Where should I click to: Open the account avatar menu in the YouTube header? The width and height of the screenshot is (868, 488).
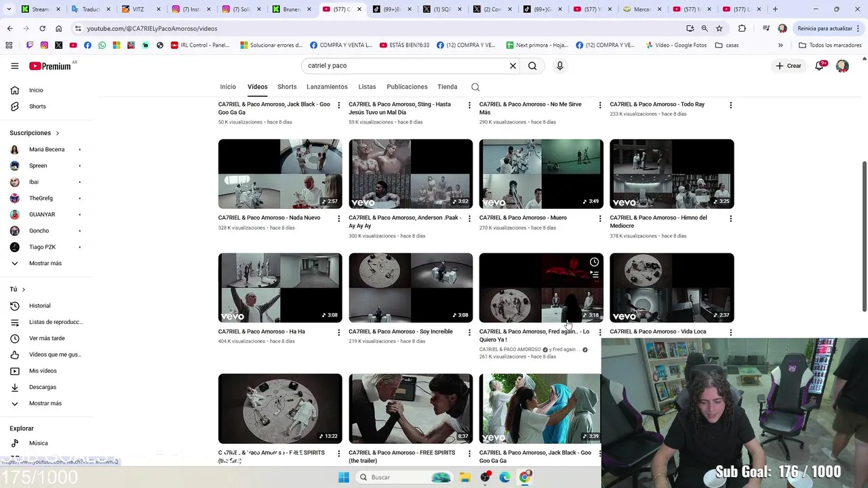(x=842, y=66)
